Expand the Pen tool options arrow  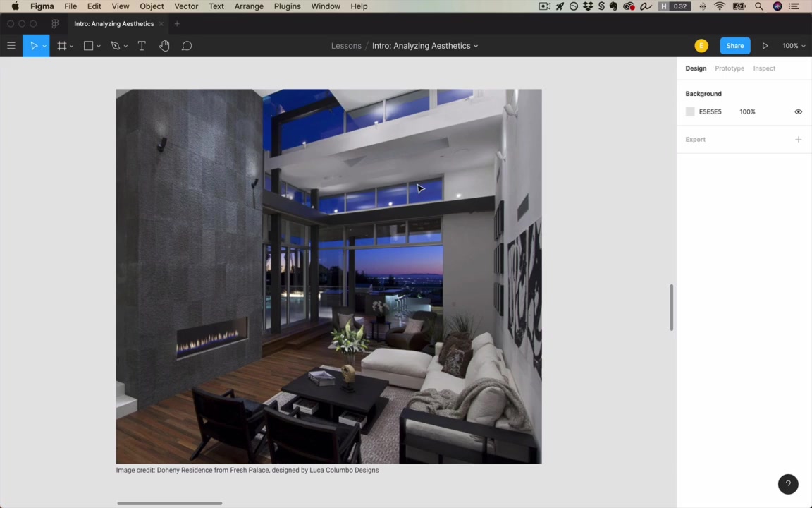[125, 46]
